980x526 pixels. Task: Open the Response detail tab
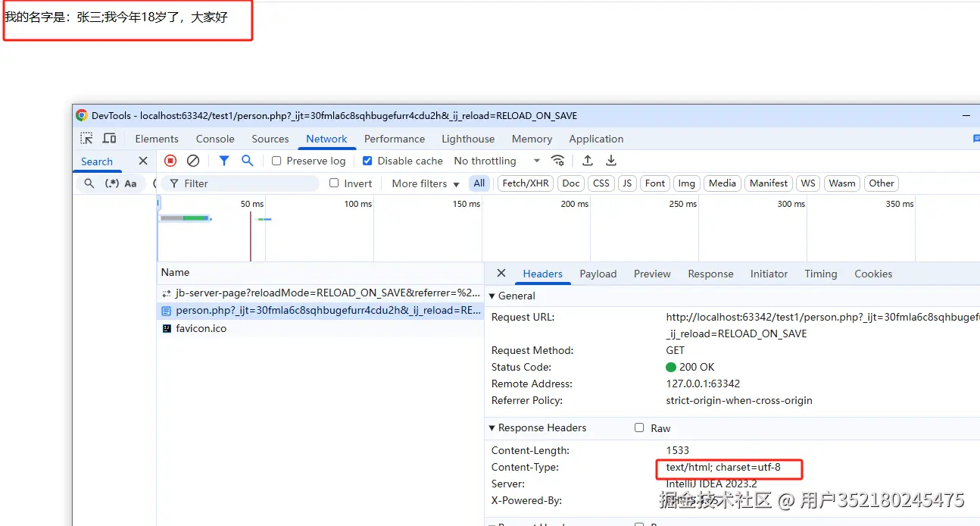[x=710, y=274]
